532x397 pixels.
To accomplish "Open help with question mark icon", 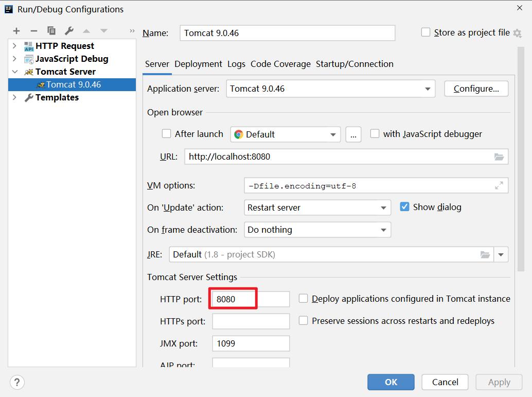I will click(17, 383).
